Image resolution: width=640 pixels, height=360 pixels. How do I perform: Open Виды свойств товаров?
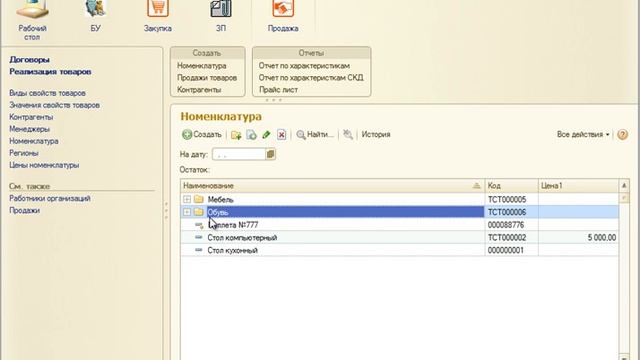coord(47,93)
